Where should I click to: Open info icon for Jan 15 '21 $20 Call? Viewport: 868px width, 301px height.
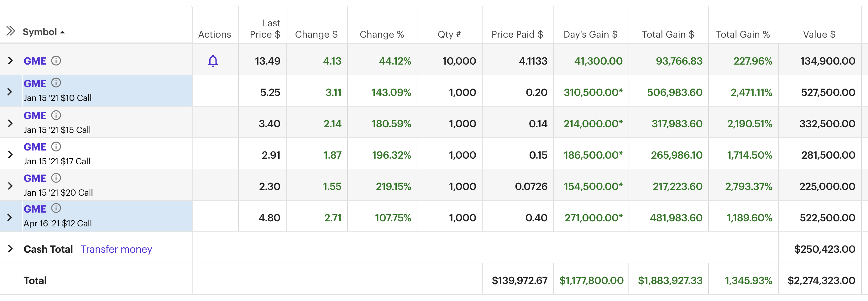coord(56,178)
